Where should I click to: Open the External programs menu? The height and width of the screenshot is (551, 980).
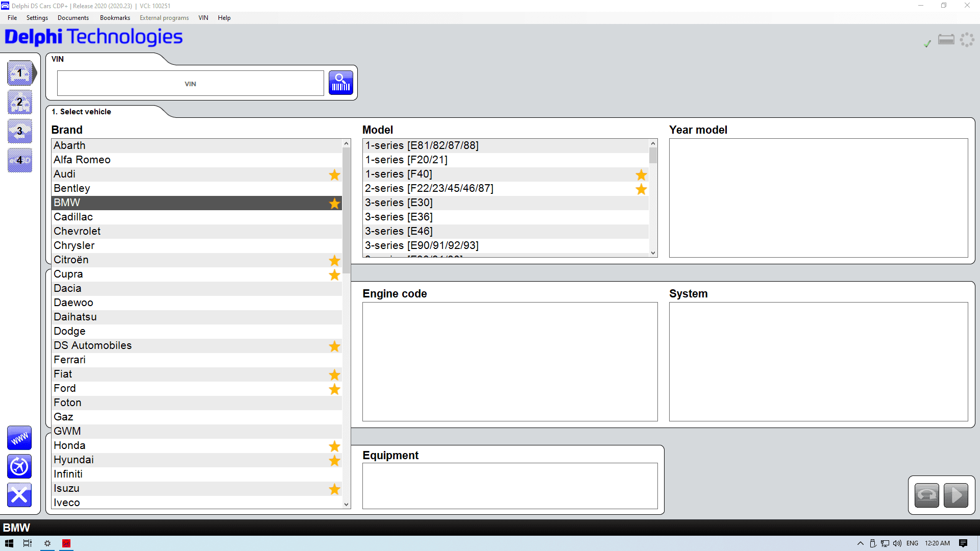click(164, 17)
